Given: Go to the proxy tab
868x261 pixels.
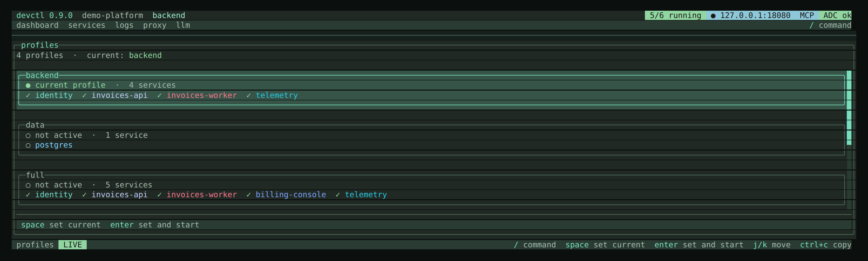Looking at the screenshot, I should click(155, 25).
